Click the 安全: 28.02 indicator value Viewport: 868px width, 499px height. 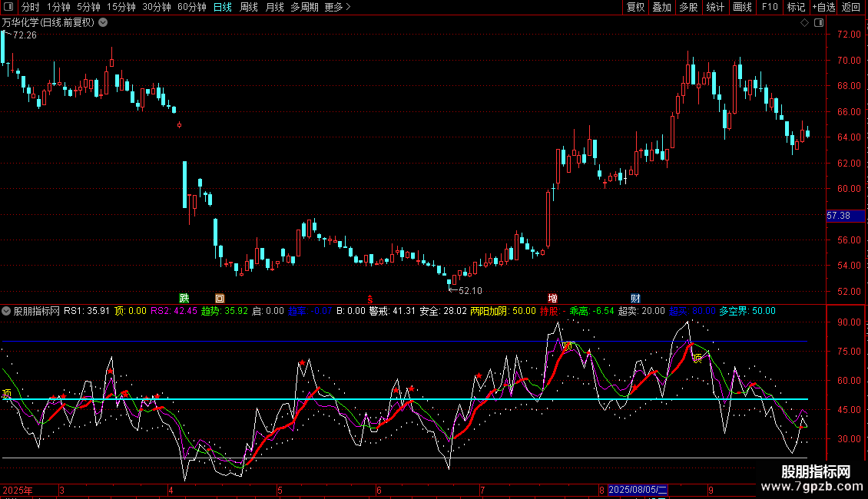click(443, 312)
